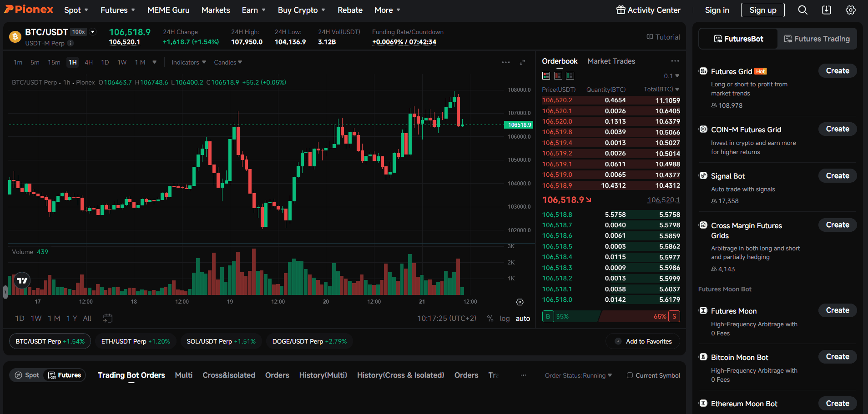Switch to the asks-only orderbook view icon
The image size is (868, 414).
tap(558, 76)
